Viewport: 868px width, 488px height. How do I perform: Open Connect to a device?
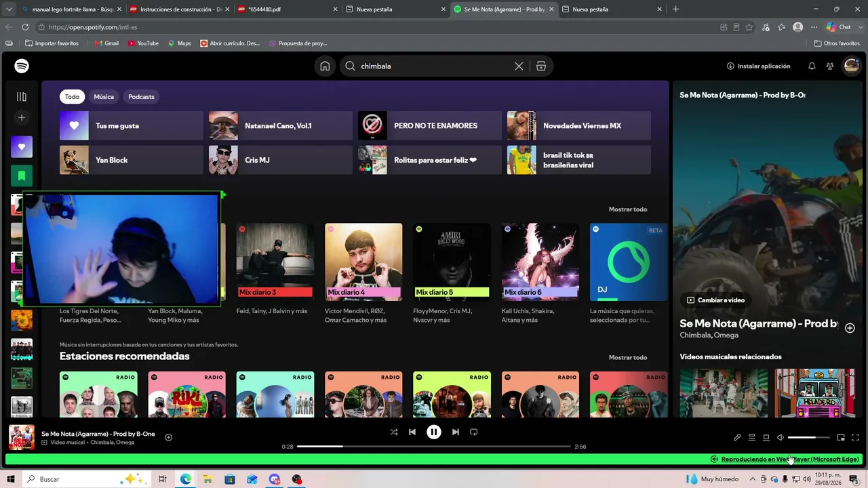click(766, 438)
